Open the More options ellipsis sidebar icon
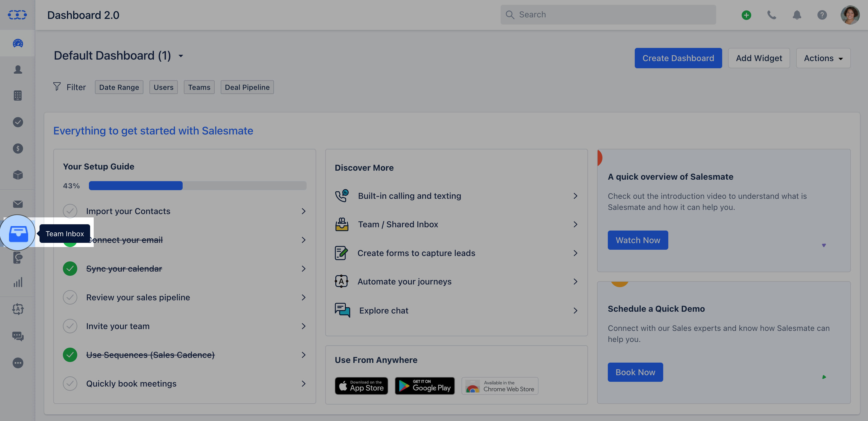 18,363
